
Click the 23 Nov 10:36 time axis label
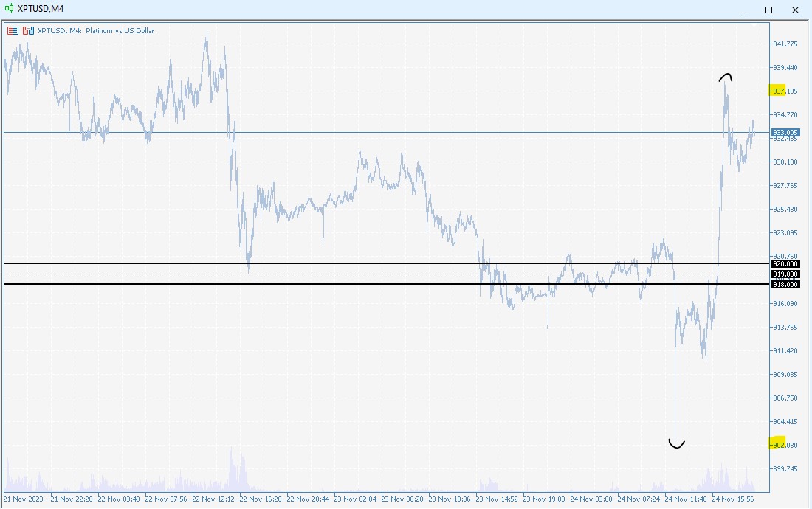pos(450,499)
